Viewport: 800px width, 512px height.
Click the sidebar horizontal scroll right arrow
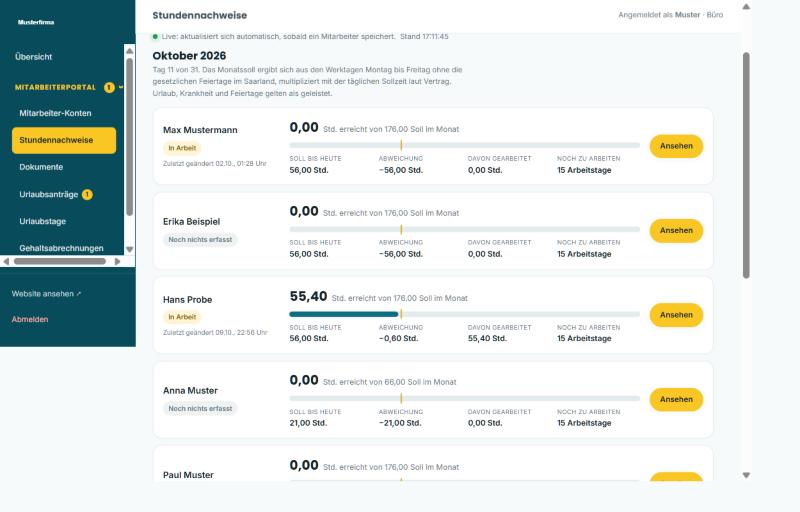(117, 262)
